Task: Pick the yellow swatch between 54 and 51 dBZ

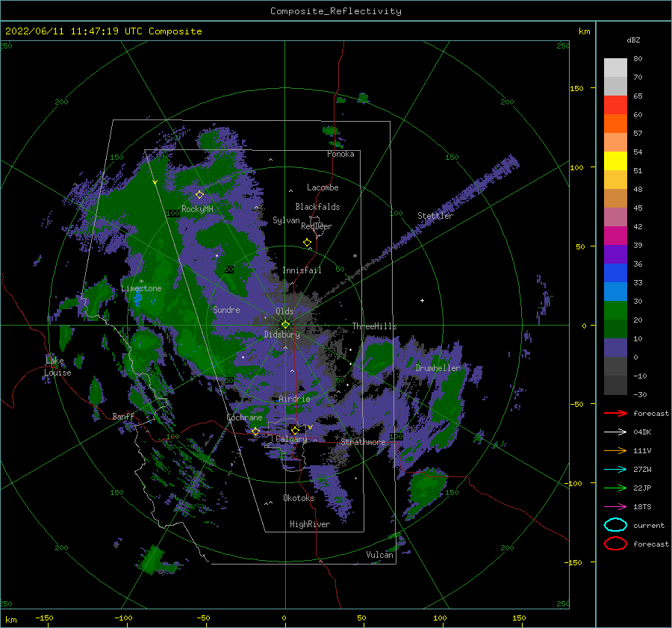Action: click(x=615, y=161)
